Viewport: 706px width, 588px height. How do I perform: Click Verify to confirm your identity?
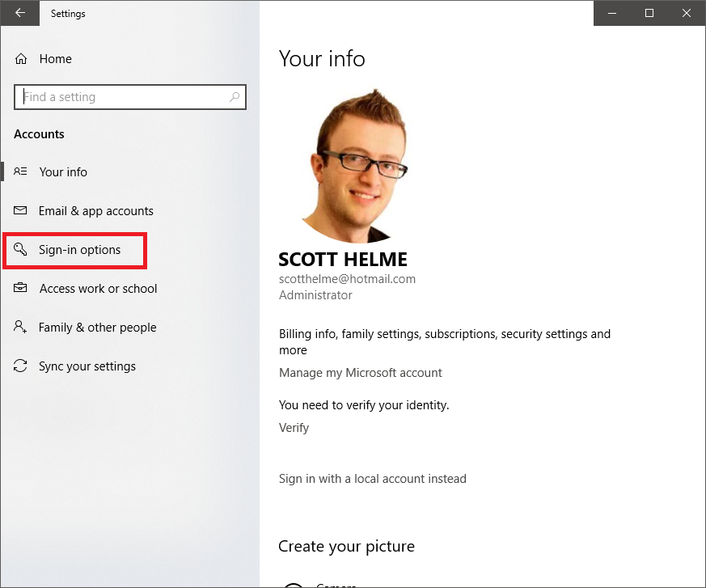click(x=294, y=428)
